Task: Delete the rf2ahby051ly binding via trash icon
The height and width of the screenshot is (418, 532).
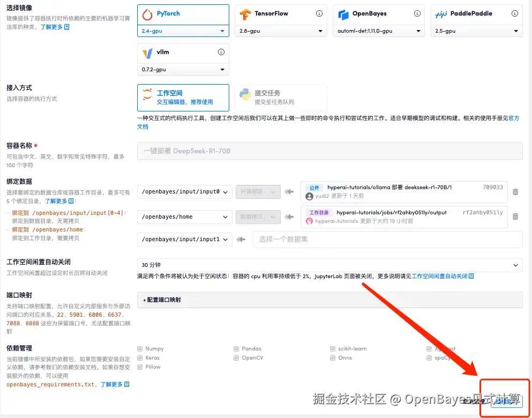Action: [515, 217]
